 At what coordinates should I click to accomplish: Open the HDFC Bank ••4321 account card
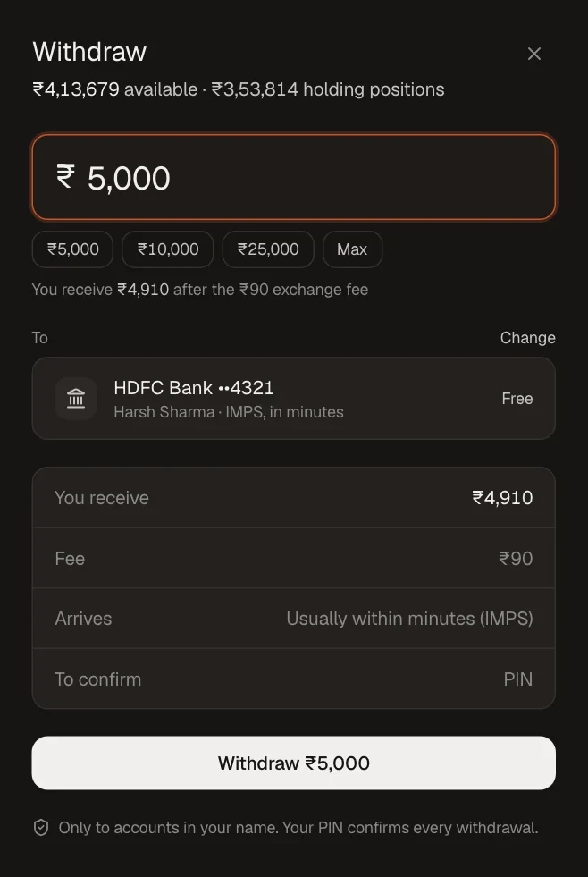[x=293, y=398]
